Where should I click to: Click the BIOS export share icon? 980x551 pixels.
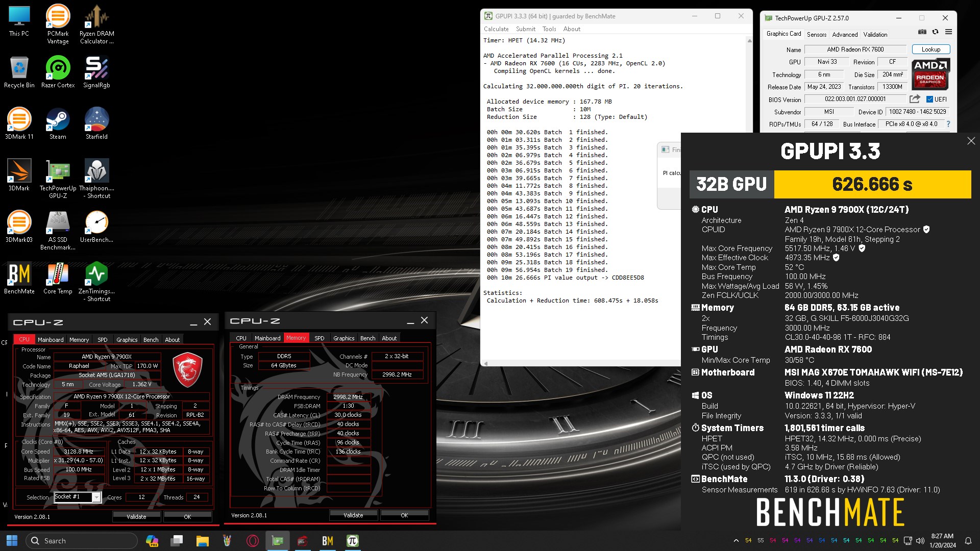pos(915,99)
